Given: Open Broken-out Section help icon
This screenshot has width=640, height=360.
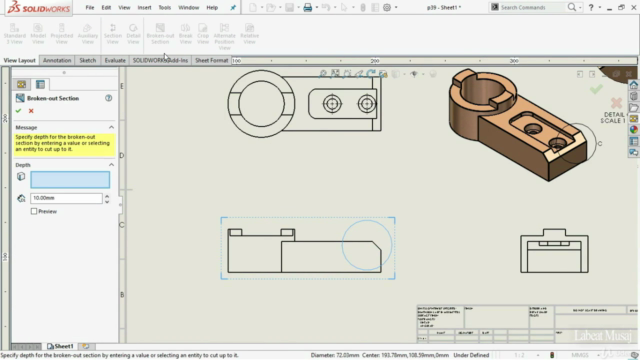Looking at the screenshot, I should click(109, 98).
